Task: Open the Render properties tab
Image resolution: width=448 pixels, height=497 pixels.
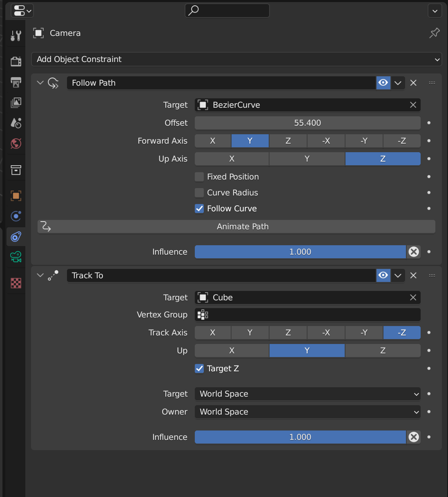Action: point(16,62)
